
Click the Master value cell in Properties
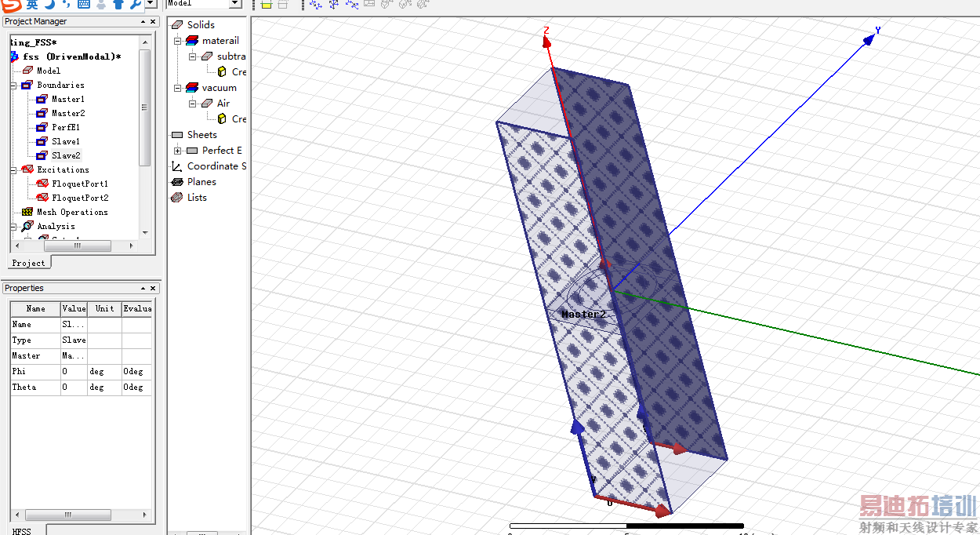tap(74, 355)
